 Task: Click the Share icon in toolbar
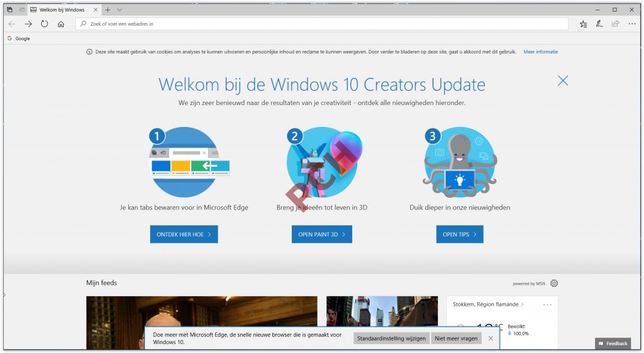pyautogui.click(x=615, y=24)
